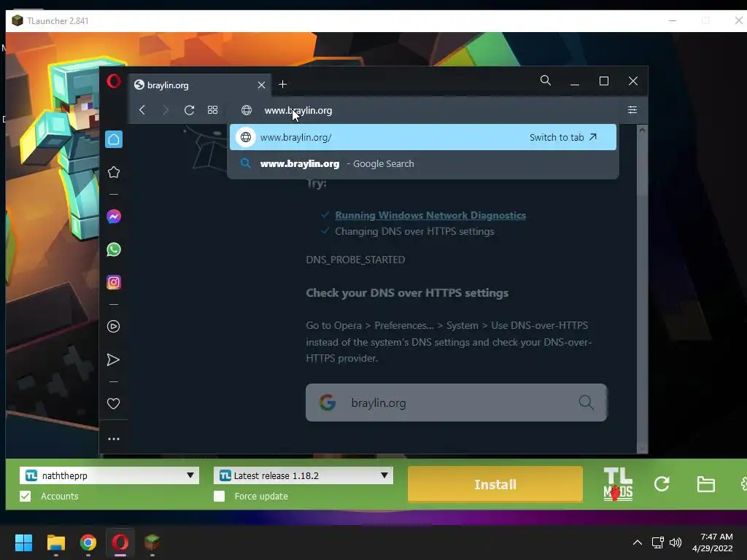Open Opera sidebar Home icon
The image size is (747, 560).
point(113,139)
